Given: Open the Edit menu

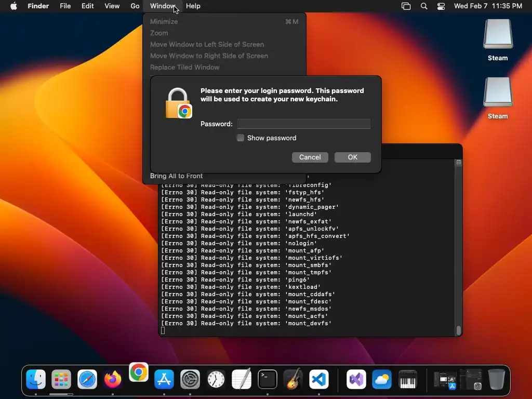Looking at the screenshot, I should [x=87, y=6].
